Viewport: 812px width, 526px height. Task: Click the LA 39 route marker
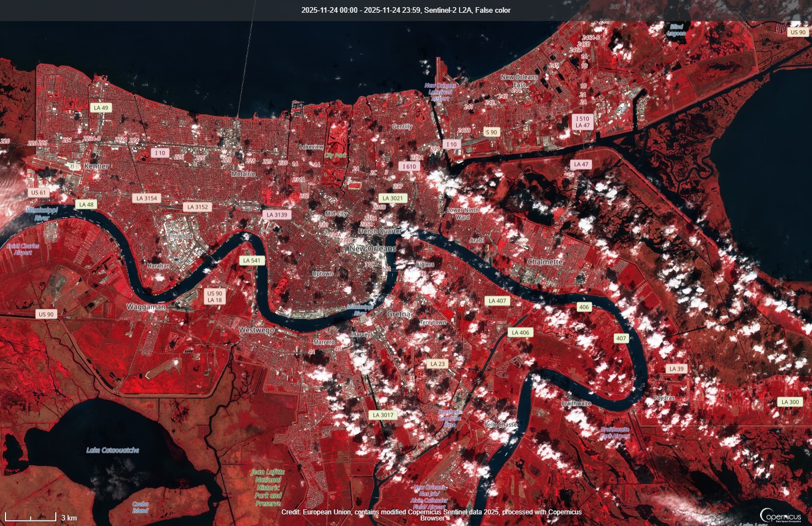[x=676, y=369]
